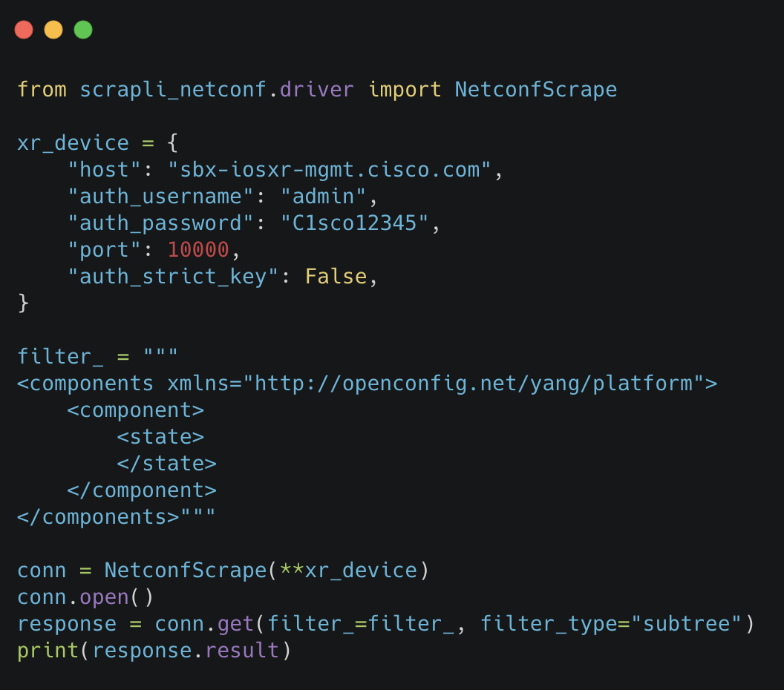Click the conn.open() call

85,597
